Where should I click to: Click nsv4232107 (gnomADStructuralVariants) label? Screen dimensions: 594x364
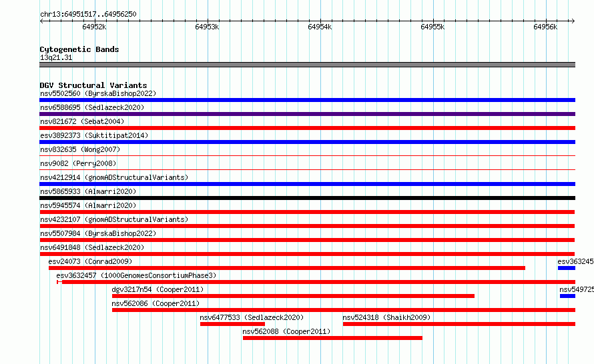click(x=114, y=219)
